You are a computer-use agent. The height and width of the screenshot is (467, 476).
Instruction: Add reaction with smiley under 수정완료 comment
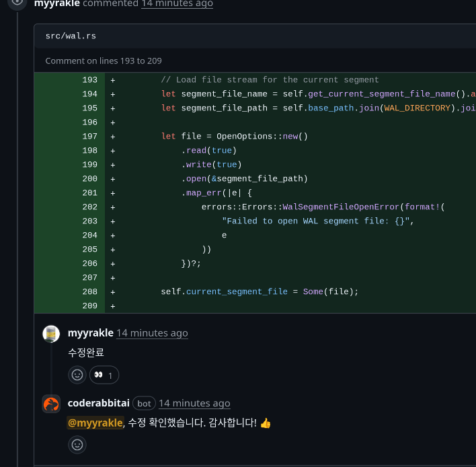coord(77,375)
